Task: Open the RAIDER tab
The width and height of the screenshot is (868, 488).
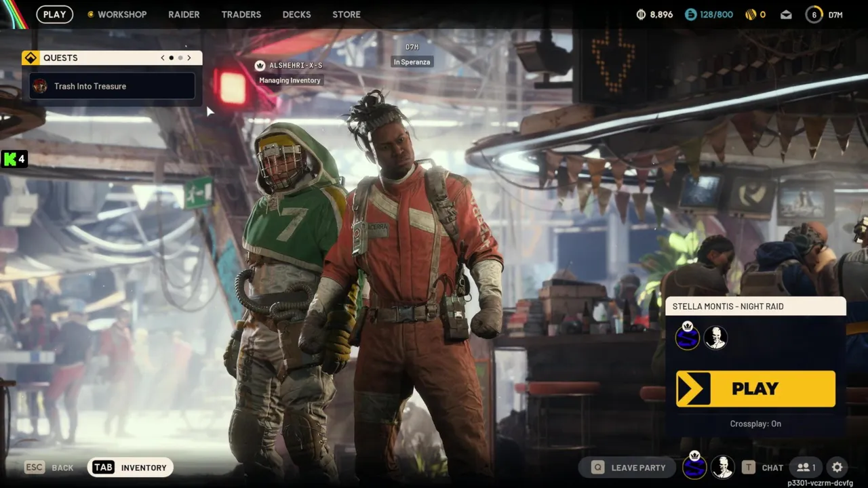Action: [x=184, y=14]
